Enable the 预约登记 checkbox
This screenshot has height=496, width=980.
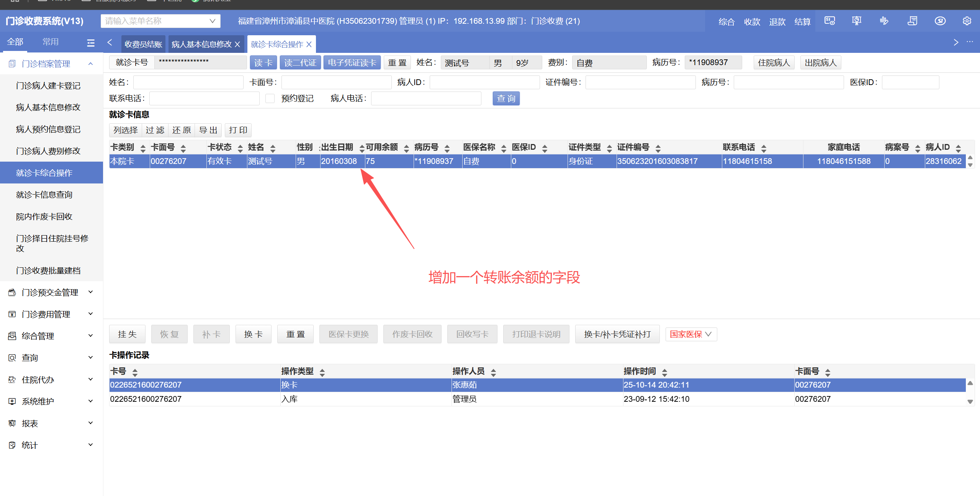click(x=270, y=98)
